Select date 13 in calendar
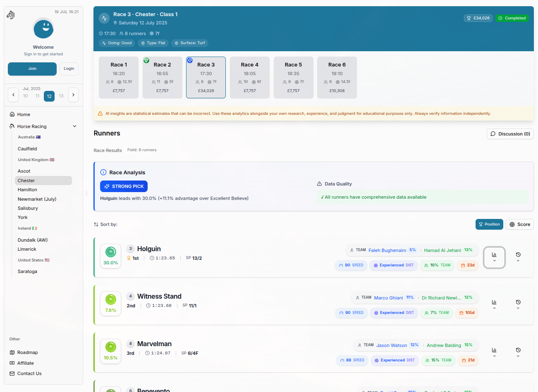This screenshot has height=392, width=538. click(61, 96)
